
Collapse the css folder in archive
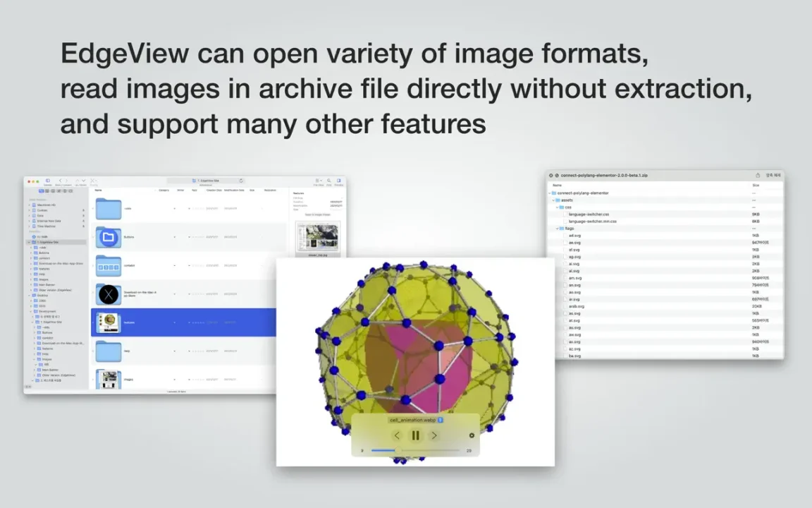pyautogui.click(x=558, y=207)
